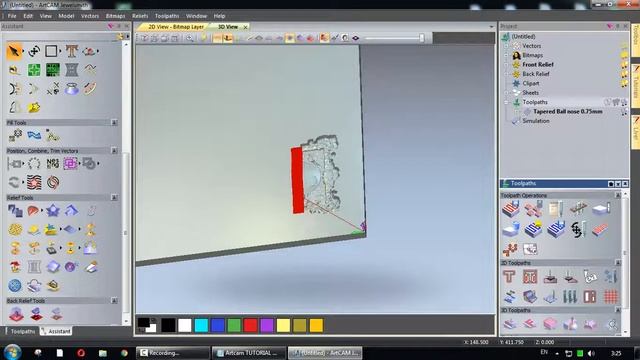The width and height of the screenshot is (640, 360).
Task: Open the Opera browser taskbar icon
Action: [x=81, y=353]
